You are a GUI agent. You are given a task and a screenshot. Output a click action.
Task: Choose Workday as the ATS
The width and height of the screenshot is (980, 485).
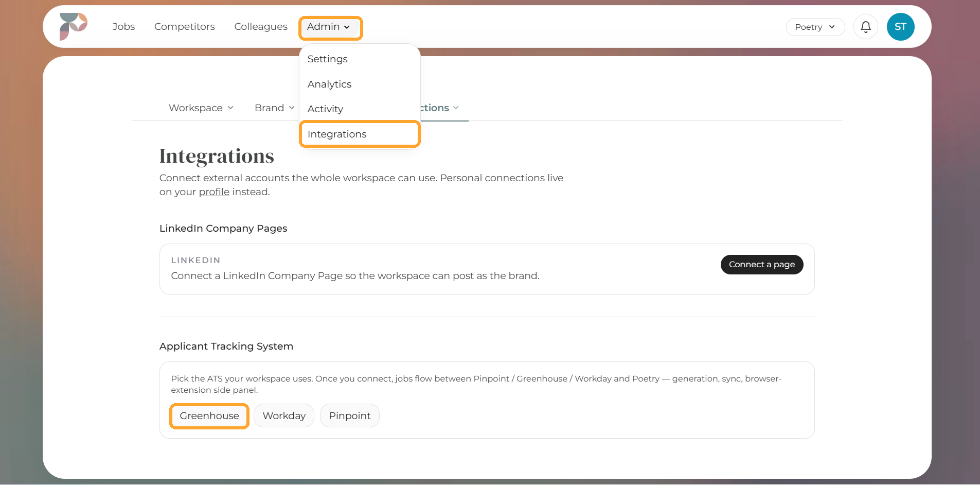[x=284, y=416]
